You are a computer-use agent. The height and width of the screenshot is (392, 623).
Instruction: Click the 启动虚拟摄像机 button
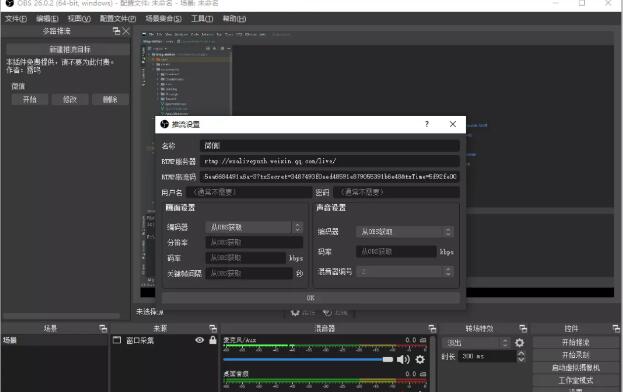(x=575, y=368)
